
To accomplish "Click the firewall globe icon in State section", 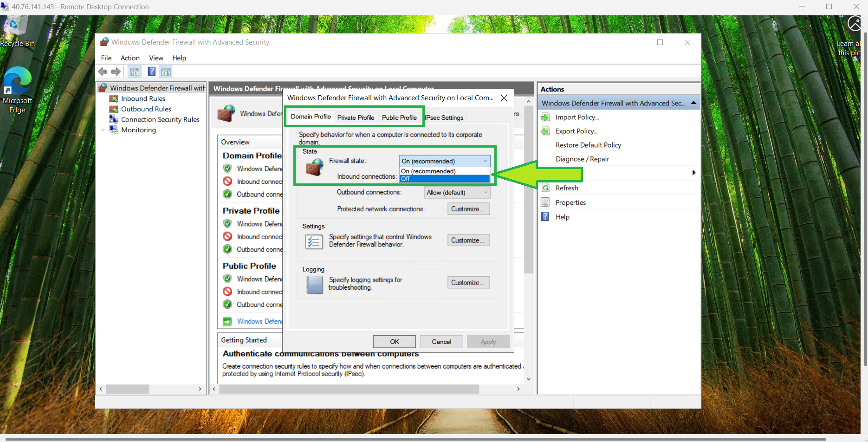I will [x=315, y=167].
